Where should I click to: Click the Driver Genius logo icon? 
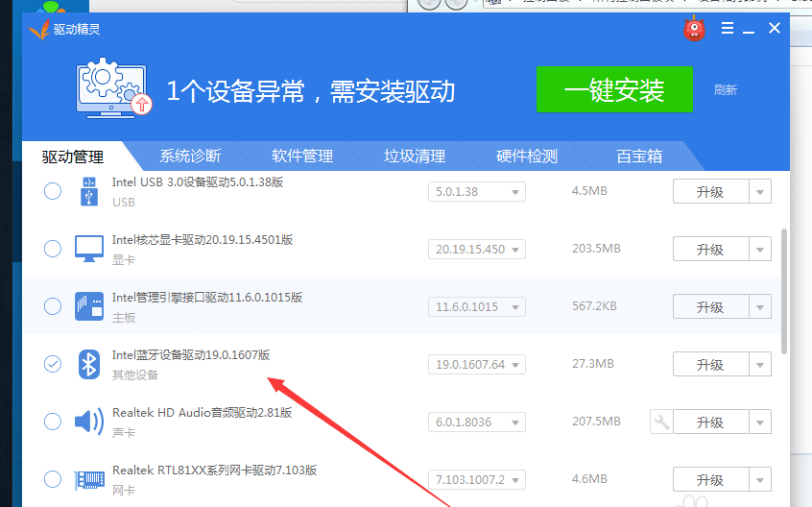tap(39, 30)
